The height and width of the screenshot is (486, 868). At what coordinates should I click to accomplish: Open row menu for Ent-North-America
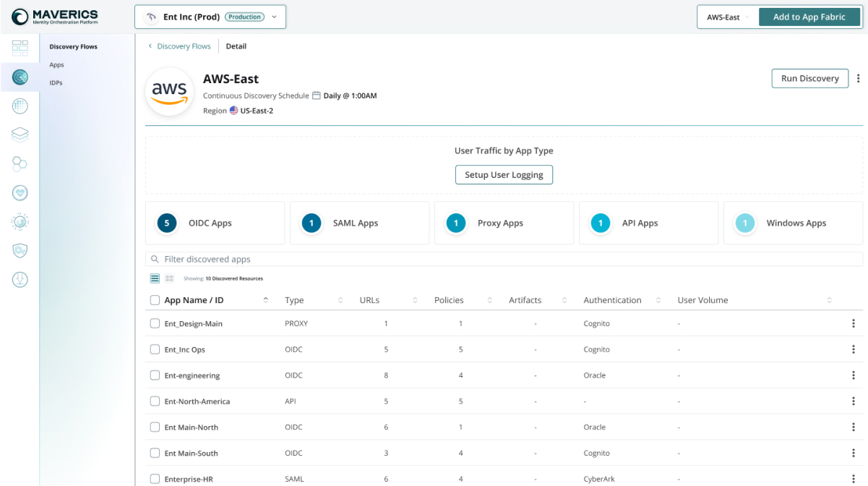coord(854,401)
